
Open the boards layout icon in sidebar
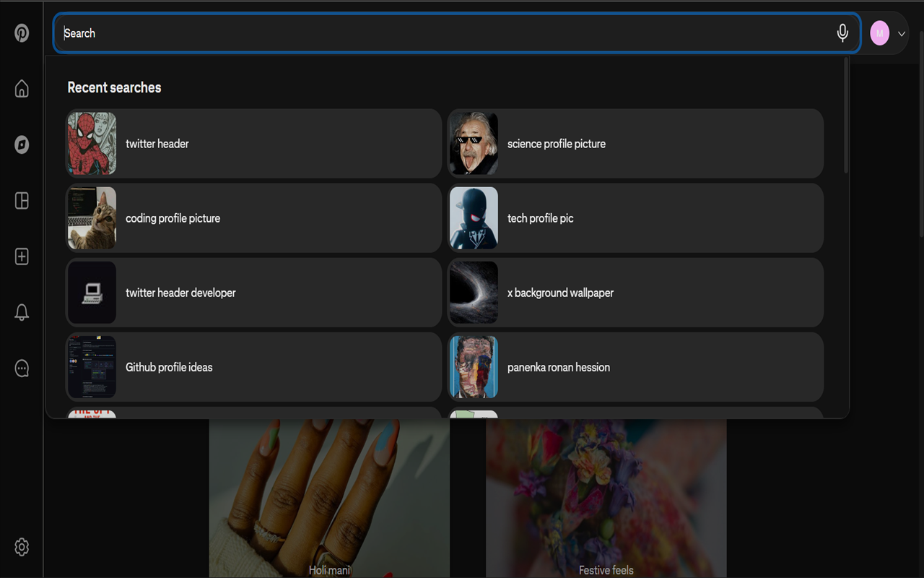pos(22,201)
